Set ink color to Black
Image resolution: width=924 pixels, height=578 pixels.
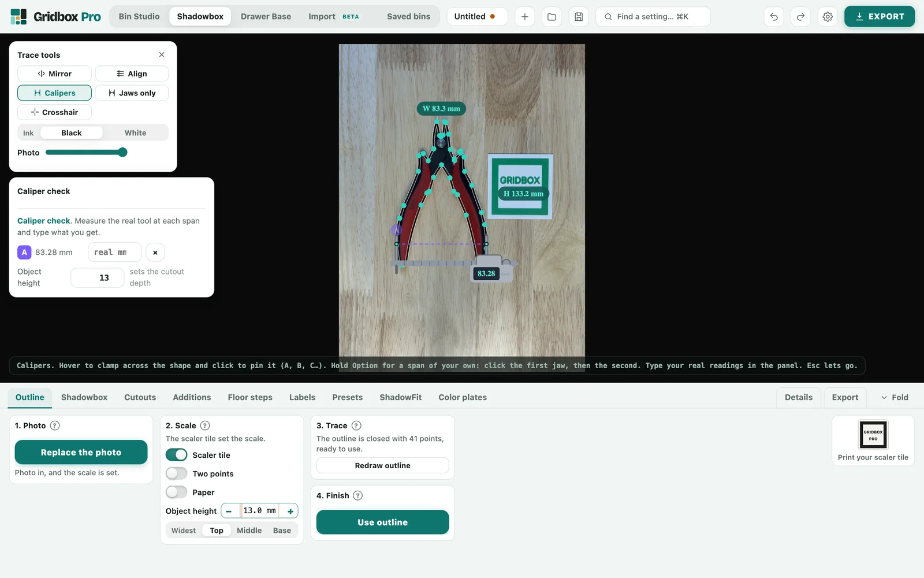click(72, 133)
